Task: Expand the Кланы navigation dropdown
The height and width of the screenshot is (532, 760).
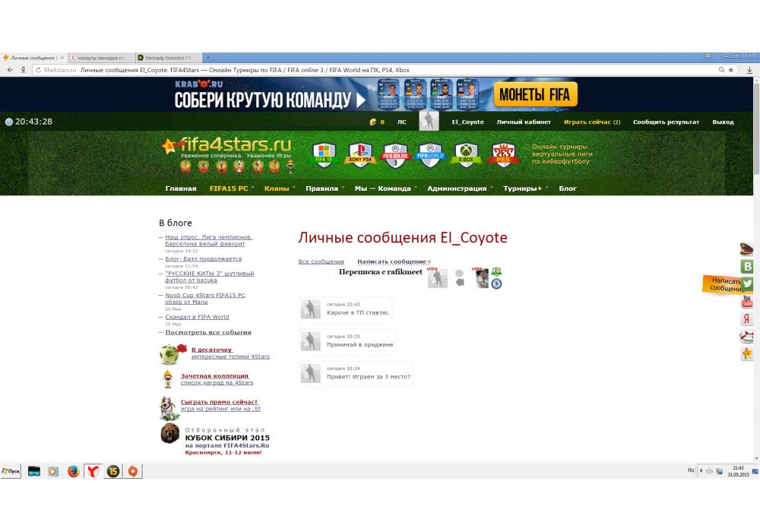Action: [x=278, y=188]
